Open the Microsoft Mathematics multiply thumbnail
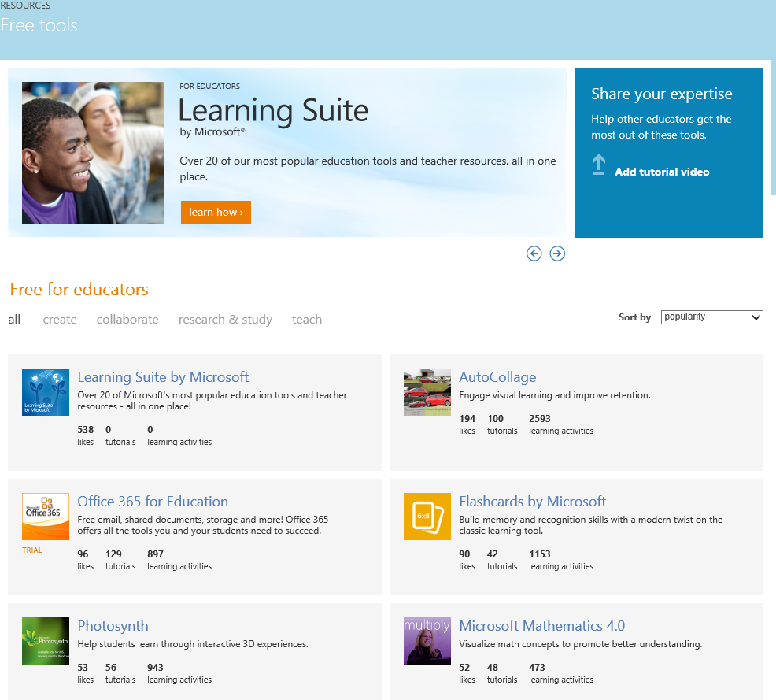This screenshot has height=700, width=776. pos(427,641)
